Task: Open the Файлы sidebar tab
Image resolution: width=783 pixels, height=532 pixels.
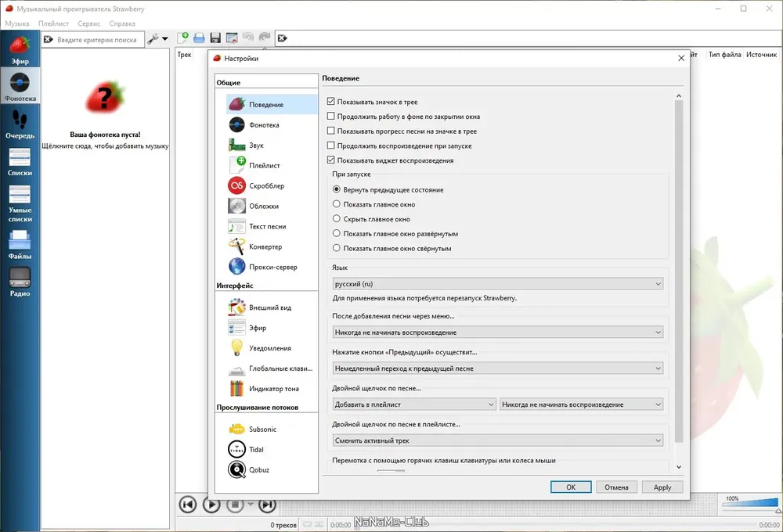Action: click(20, 245)
